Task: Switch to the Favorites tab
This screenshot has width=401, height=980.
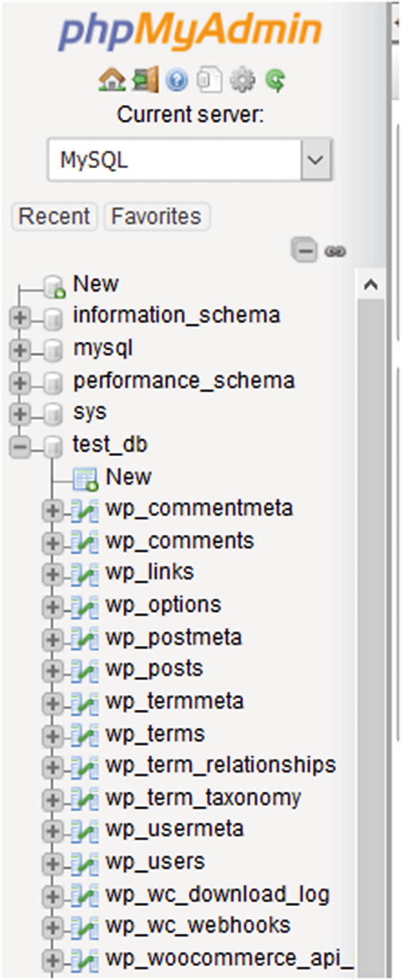Action: (x=156, y=216)
